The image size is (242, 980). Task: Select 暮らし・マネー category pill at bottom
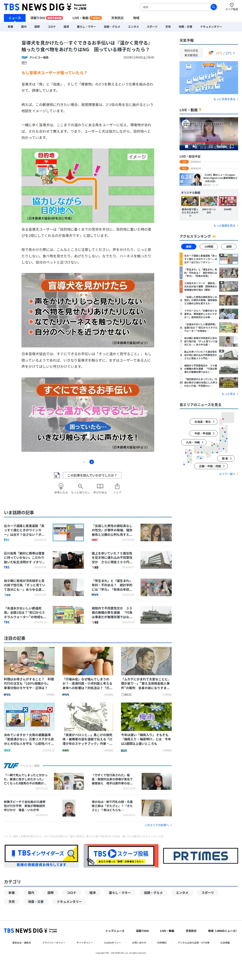point(120,893)
